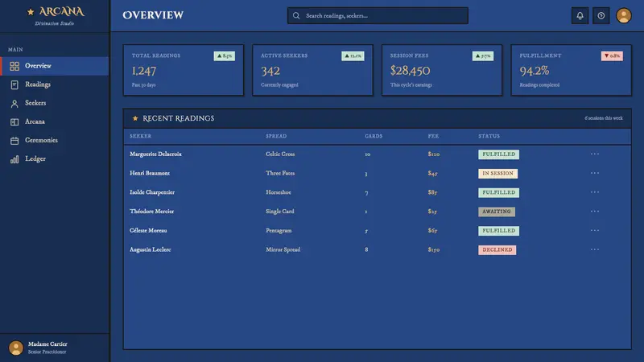Select seeker name Henri Beaumont
The width and height of the screenshot is (644, 362).
click(150, 173)
